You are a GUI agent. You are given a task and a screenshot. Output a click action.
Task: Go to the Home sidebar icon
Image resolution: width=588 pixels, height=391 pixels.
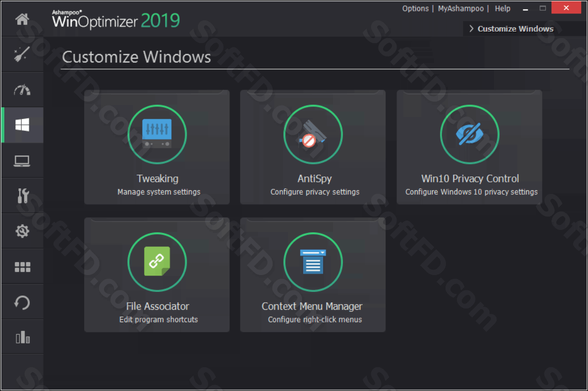pyautogui.click(x=22, y=19)
